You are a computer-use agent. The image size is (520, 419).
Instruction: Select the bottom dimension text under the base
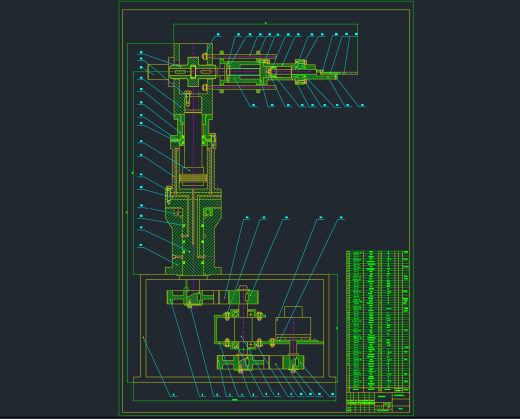235,400
